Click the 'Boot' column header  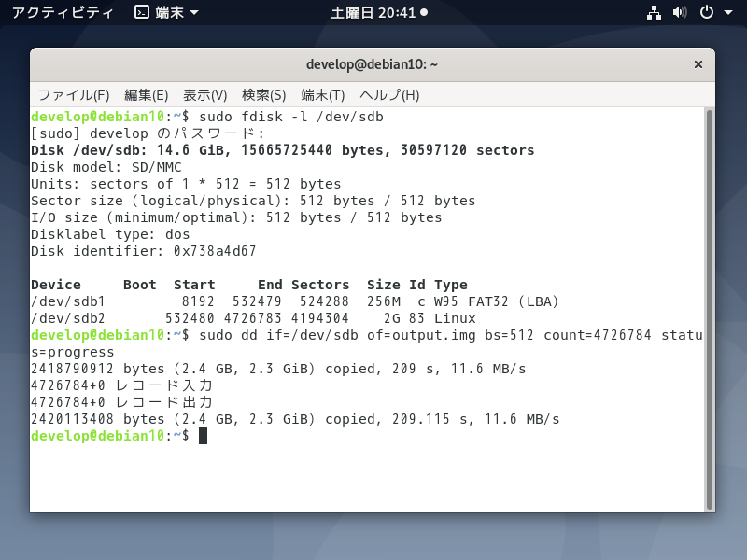tap(139, 285)
